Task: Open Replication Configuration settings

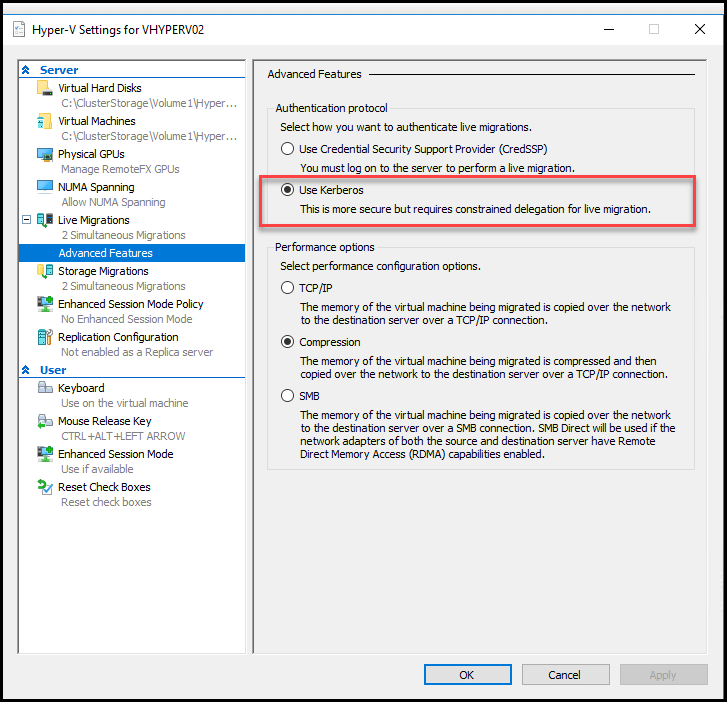Action: [x=118, y=337]
